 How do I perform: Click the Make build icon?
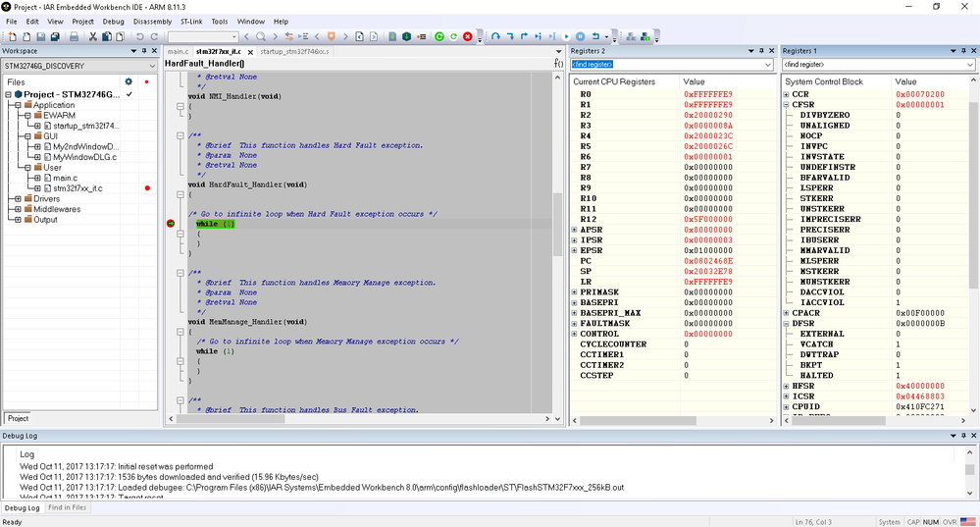[406, 37]
